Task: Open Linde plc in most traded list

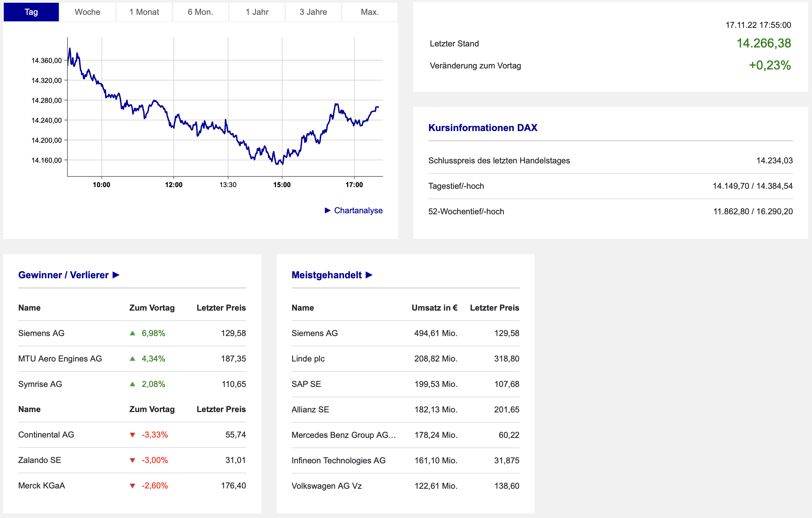Action: (308, 359)
